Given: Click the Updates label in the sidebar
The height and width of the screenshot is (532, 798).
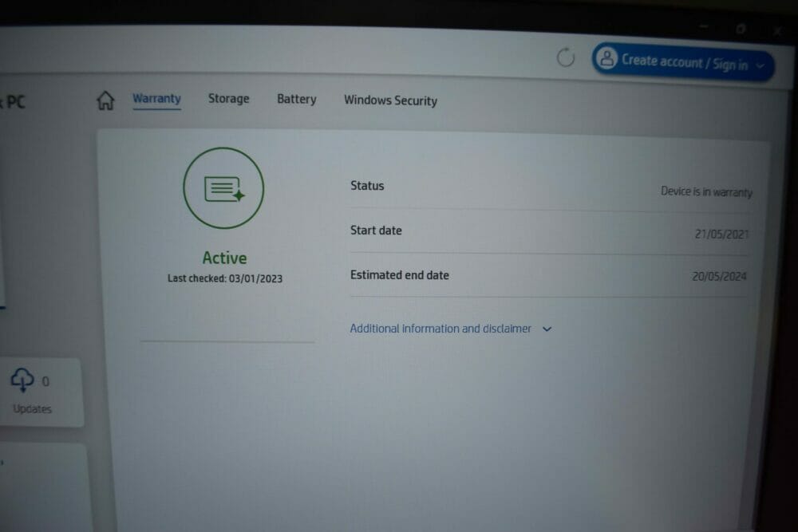Looking at the screenshot, I should pos(32,408).
